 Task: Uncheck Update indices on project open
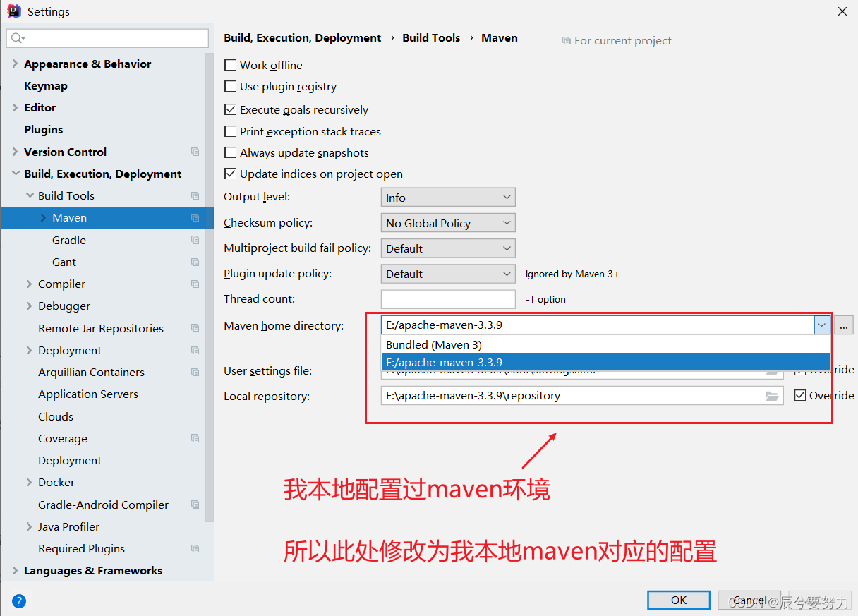230,174
